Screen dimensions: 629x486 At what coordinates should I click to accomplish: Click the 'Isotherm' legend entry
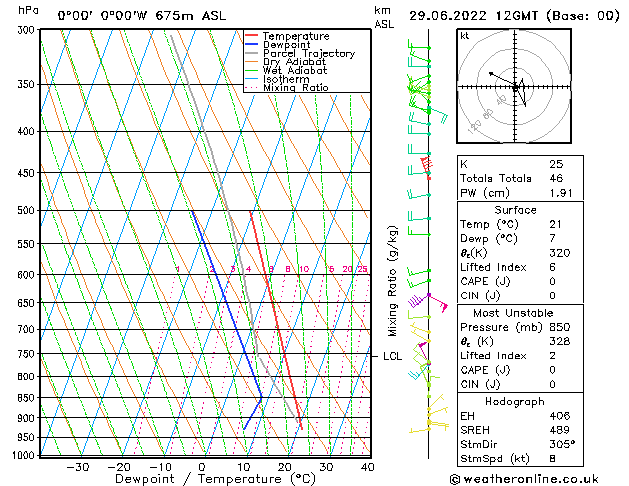[x=286, y=79]
